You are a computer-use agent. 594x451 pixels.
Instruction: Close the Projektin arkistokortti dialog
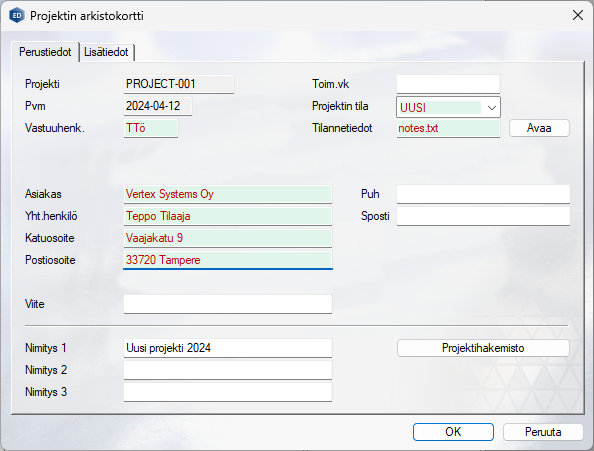578,15
